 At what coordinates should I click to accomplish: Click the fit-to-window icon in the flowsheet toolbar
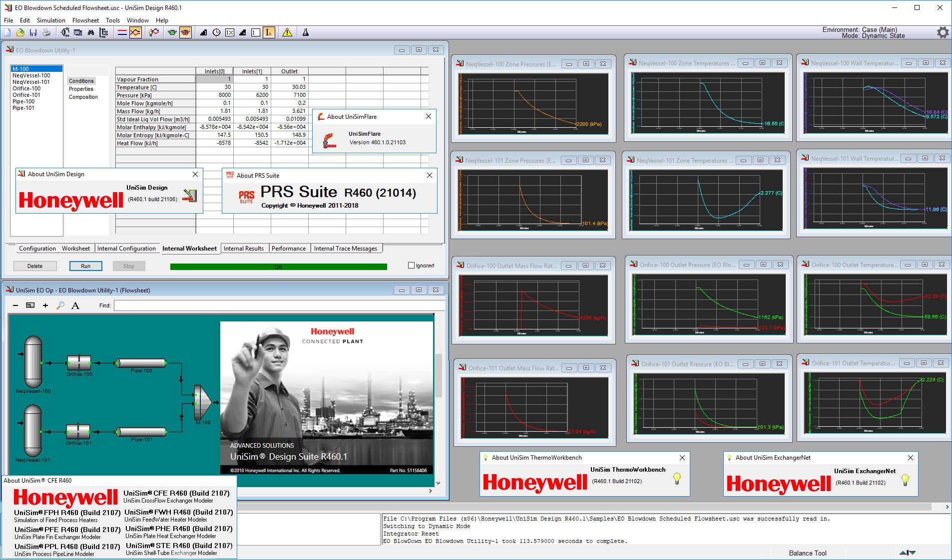tap(30, 305)
